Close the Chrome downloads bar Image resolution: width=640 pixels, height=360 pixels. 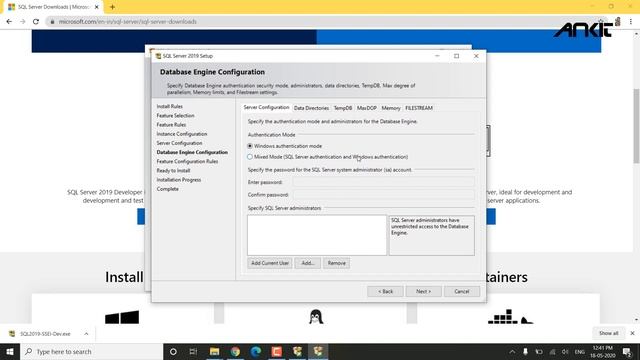coord(632,333)
